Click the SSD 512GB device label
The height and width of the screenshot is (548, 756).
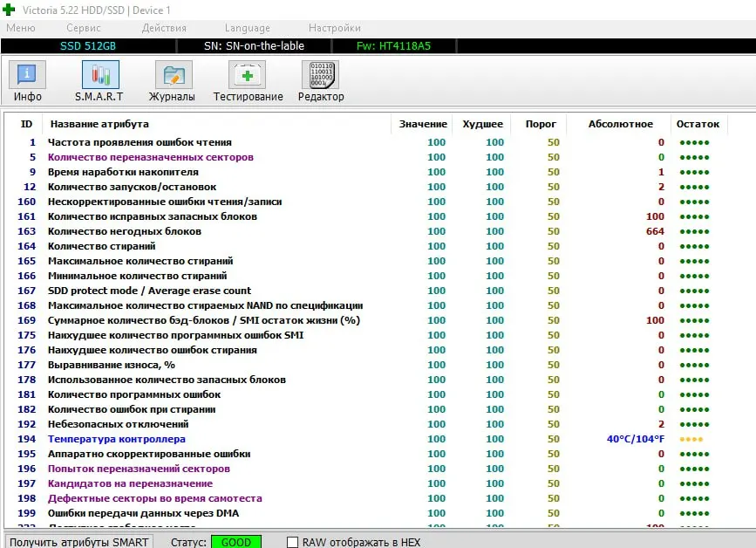pyautogui.click(x=88, y=45)
